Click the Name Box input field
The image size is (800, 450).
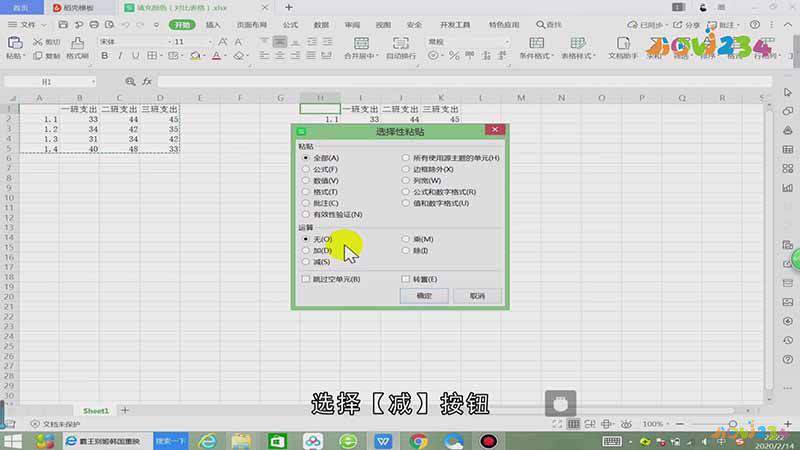(x=46, y=82)
